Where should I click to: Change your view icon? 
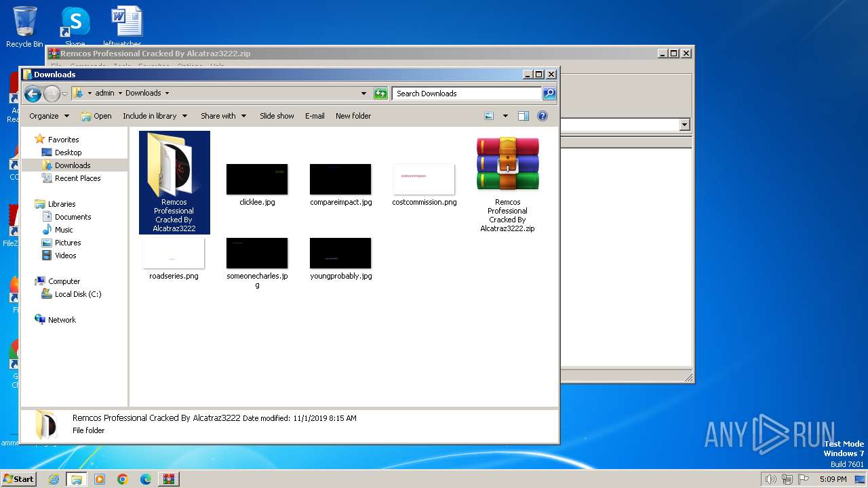pyautogui.click(x=489, y=116)
